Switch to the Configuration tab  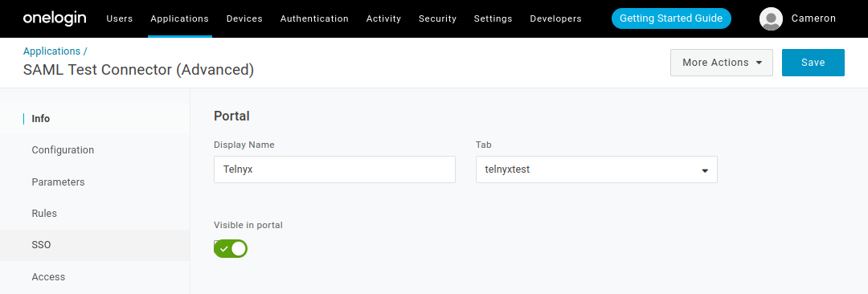click(x=95, y=150)
